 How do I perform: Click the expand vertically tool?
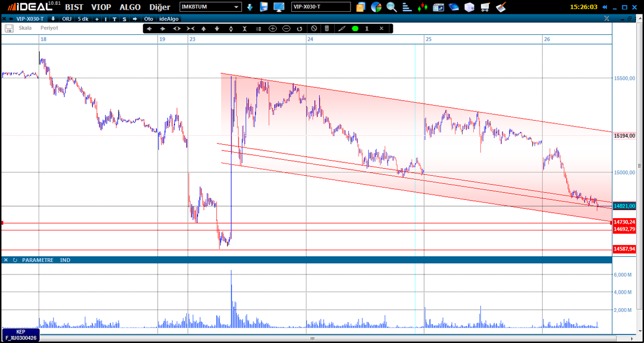point(231,28)
